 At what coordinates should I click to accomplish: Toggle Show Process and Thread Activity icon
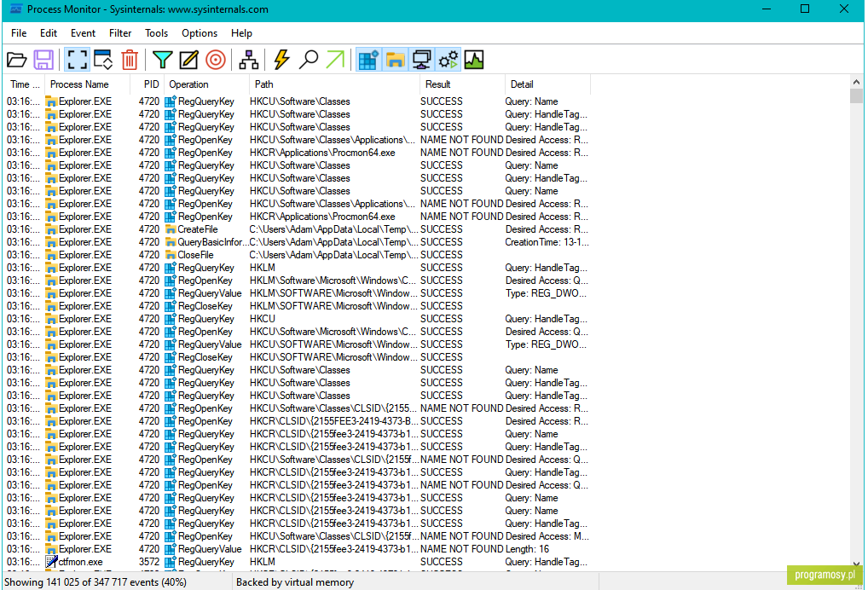[448, 60]
